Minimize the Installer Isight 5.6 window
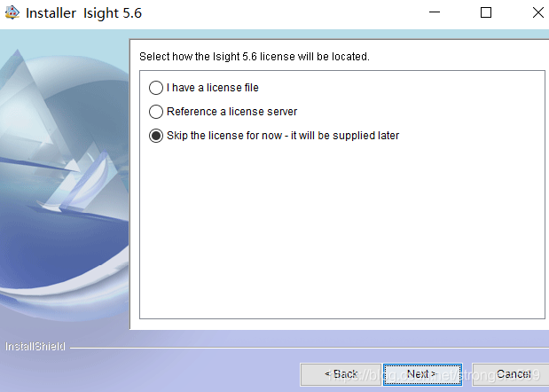The image size is (549, 392). (x=435, y=12)
